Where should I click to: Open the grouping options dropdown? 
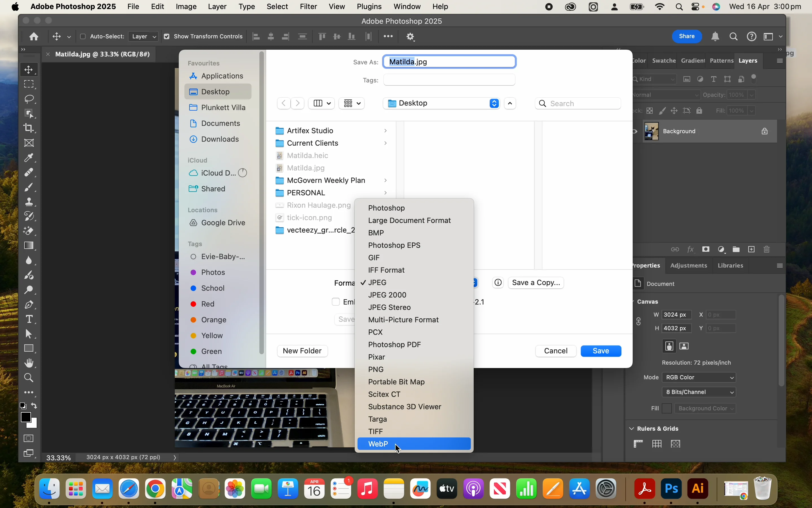click(352, 103)
